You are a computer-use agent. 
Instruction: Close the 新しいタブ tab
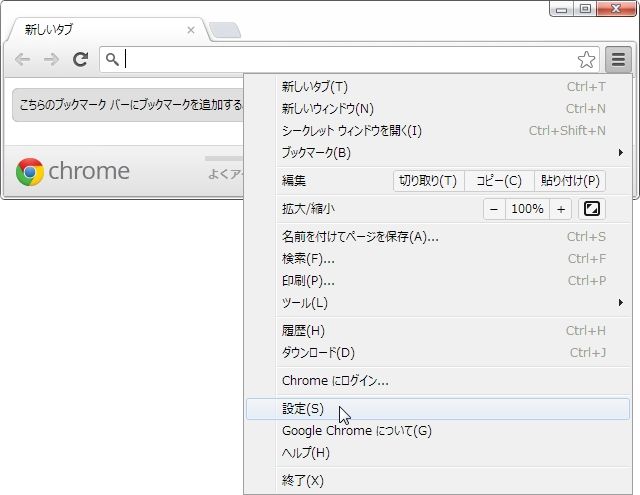(191, 30)
